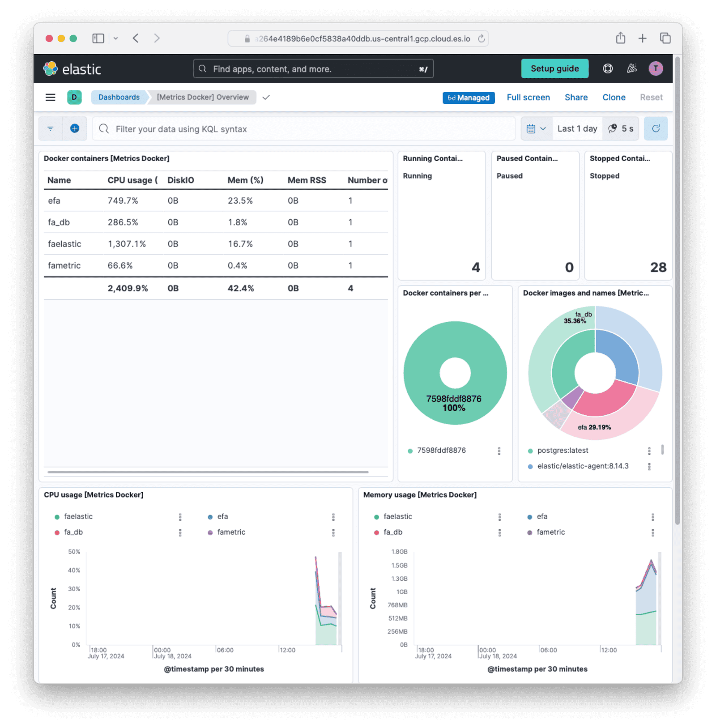
Task: Open options for postgres:latest legend item
Action: 649,451
